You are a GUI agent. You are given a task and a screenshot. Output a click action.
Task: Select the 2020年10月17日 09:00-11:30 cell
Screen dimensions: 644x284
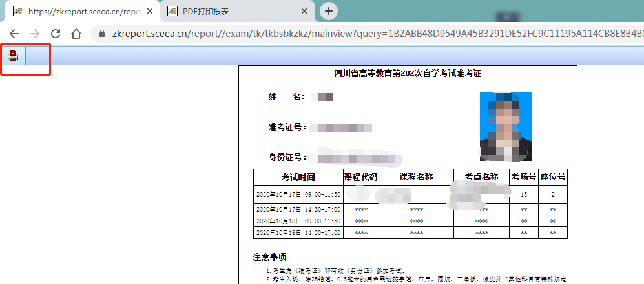[298, 194]
